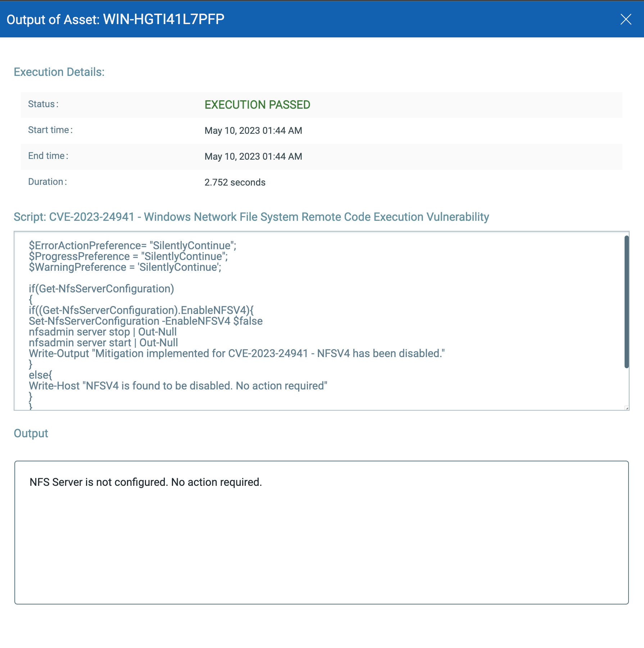Screen dimensions: 644x648
Task: Click the Output section heading
Action: pos(31,433)
